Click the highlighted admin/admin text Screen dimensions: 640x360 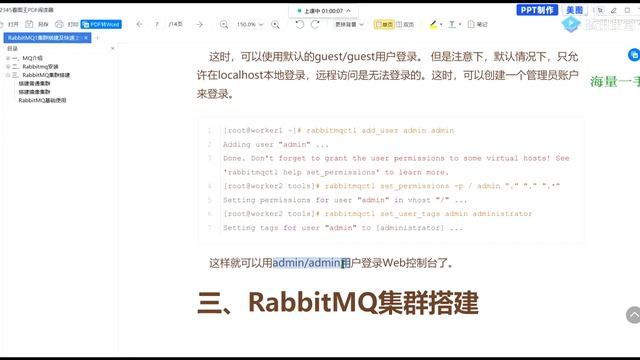(x=307, y=263)
